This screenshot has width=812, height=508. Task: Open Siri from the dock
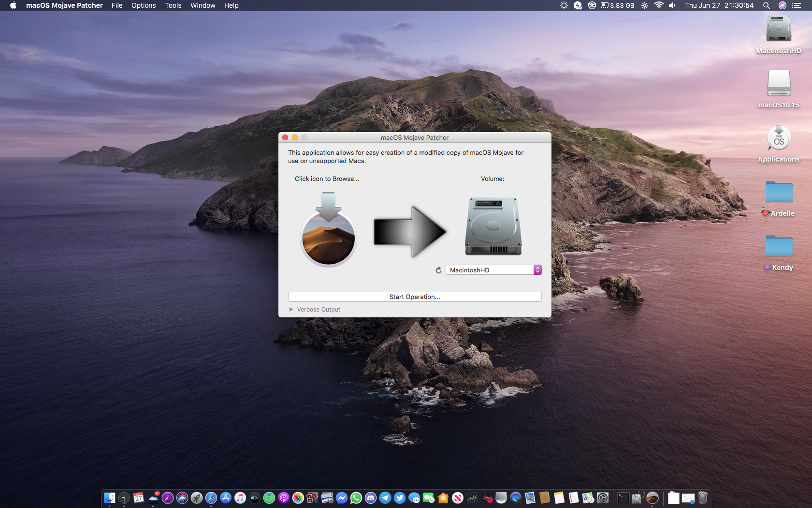182,497
